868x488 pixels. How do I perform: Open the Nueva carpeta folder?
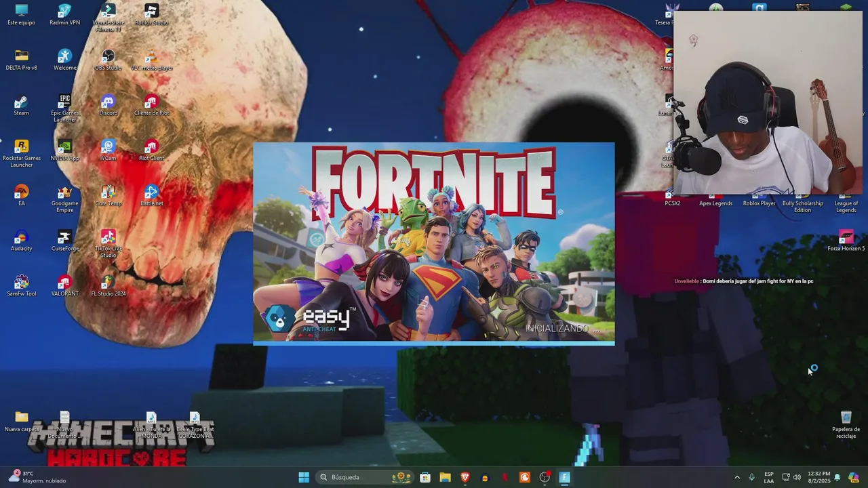click(x=21, y=421)
